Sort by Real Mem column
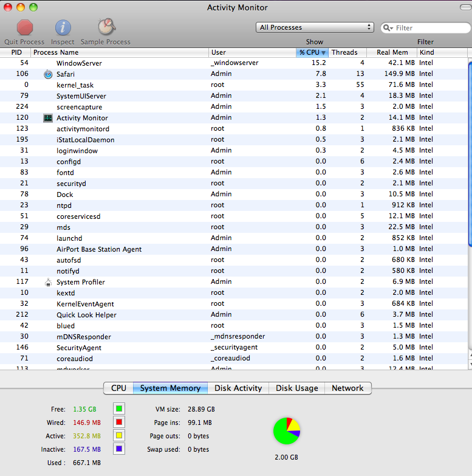Screen dimensions: 472x476 click(392, 52)
